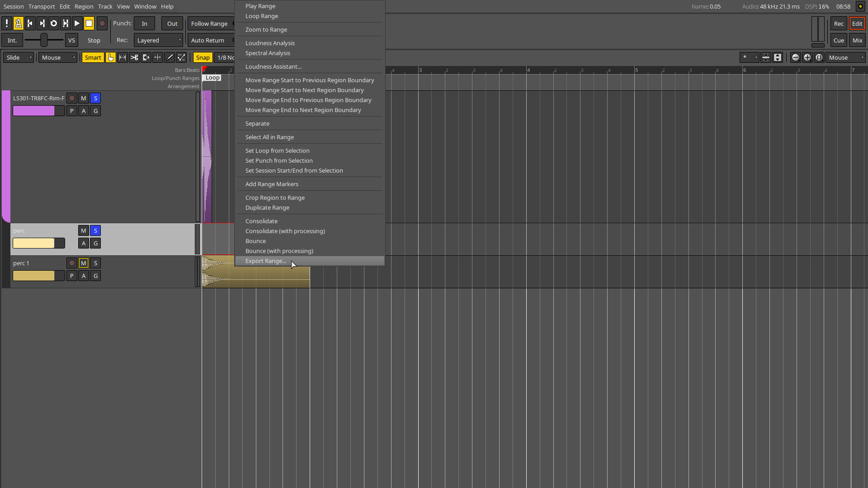This screenshot has width=868, height=488.
Task: Select Consolidate in the context menu
Action: 261,221
